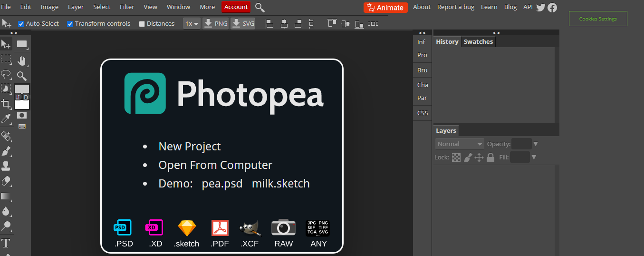Click the New Project link
This screenshot has width=644, height=256.
pyautogui.click(x=190, y=147)
